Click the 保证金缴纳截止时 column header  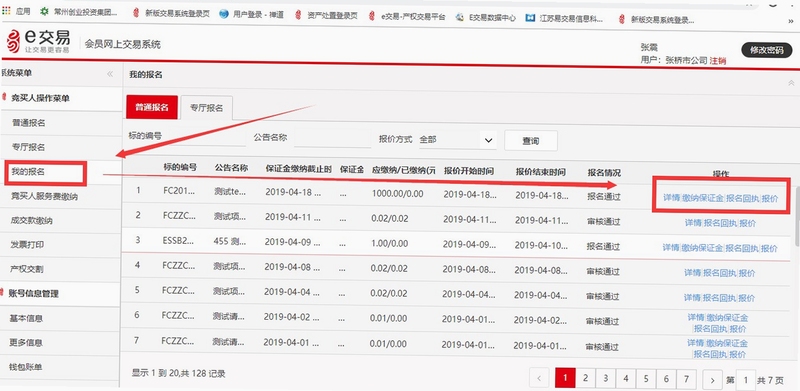(299, 169)
